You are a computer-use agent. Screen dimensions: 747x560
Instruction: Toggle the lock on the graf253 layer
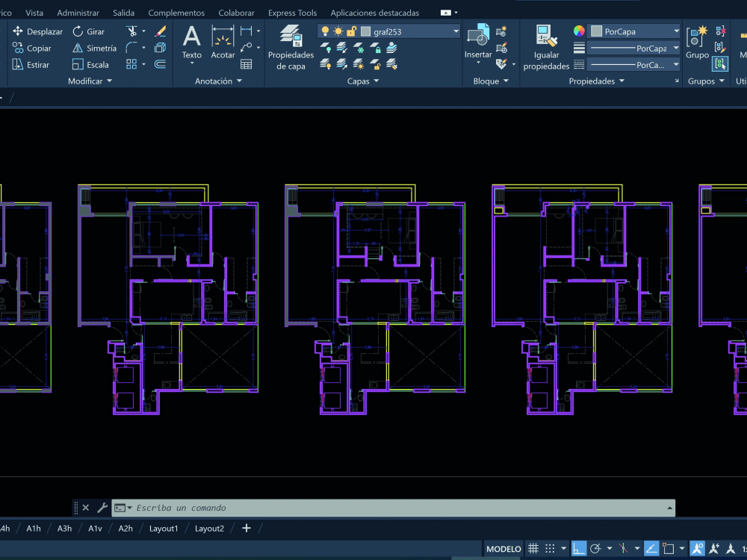click(352, 31)
